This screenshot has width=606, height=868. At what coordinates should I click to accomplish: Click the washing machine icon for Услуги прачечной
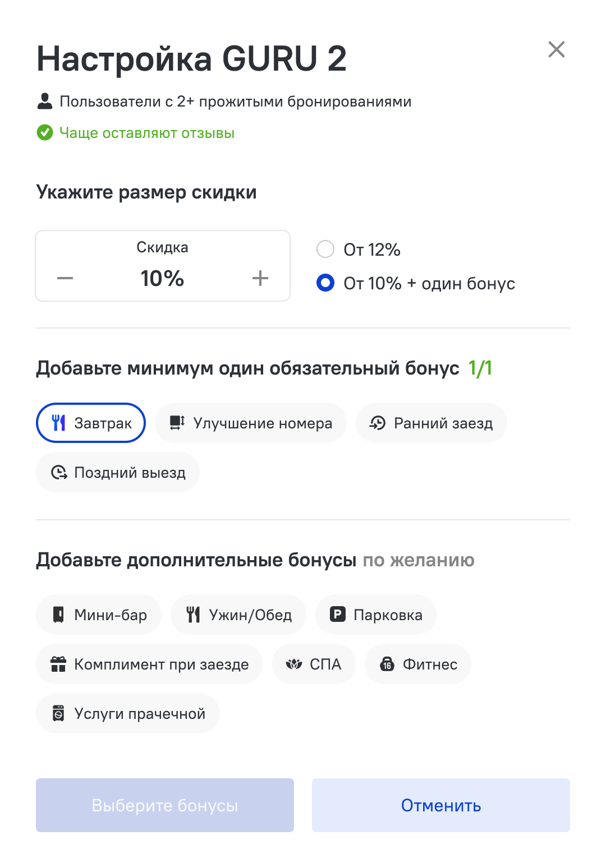click(58, 713)
